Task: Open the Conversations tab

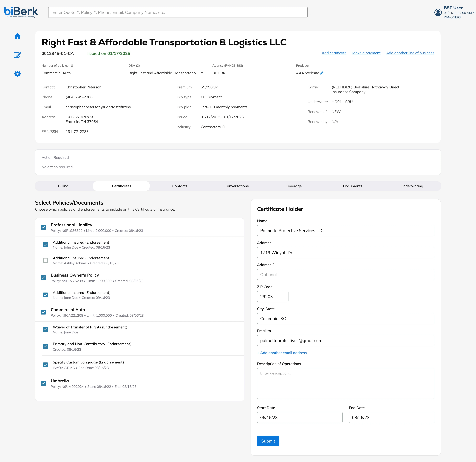Action: tap(237, 186)
